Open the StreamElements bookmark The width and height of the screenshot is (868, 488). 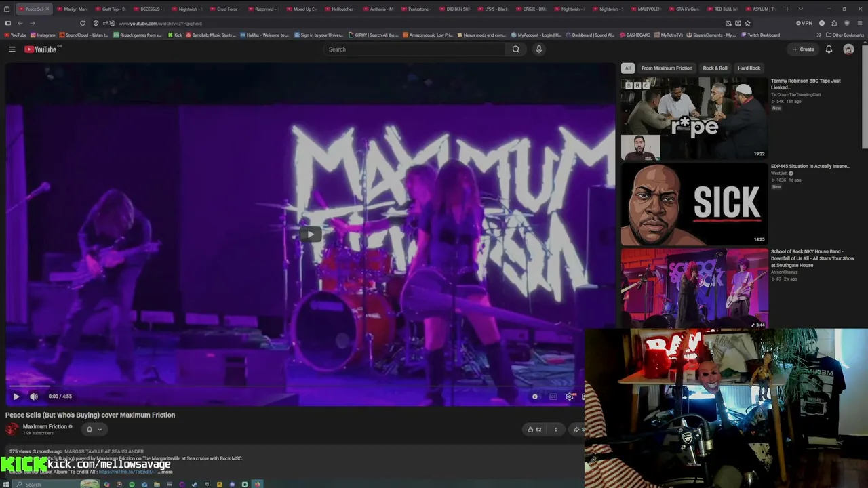712,35
